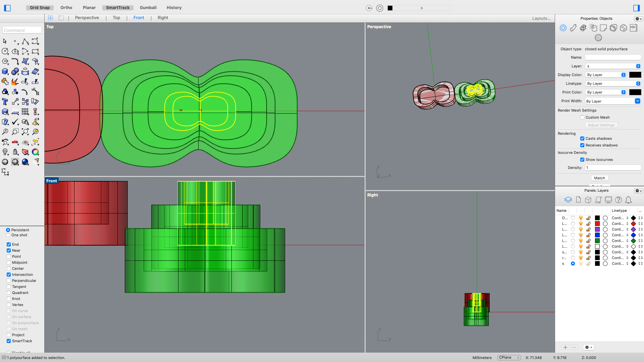The width and height of the screenshot is (644, 362).
Task: Click inside the Command input field
Action: coord(21,30)
